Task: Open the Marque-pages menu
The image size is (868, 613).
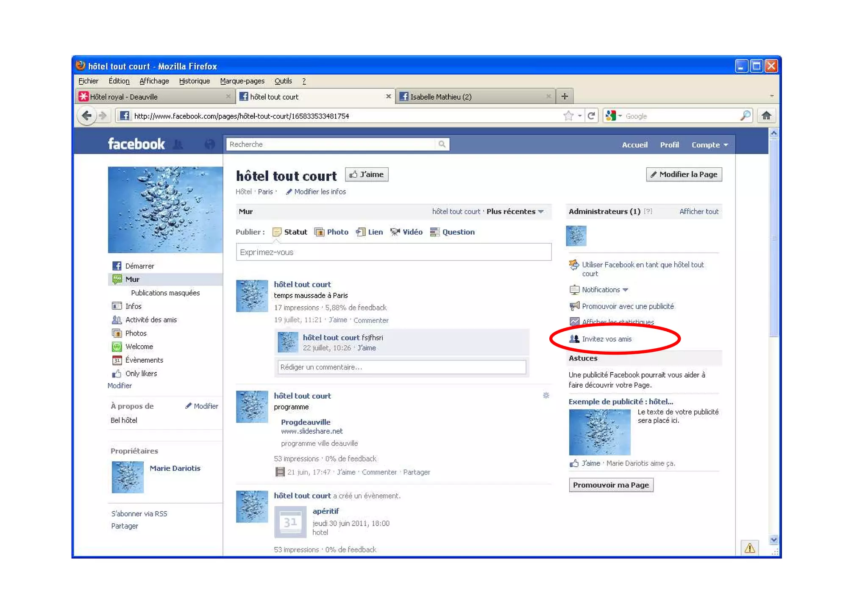Action: point(242,81)
